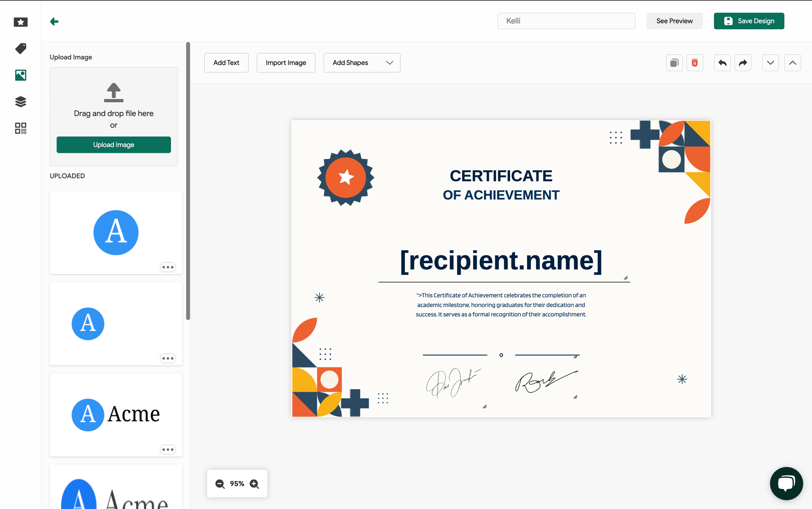Select the small blue A logo thumbnail

coord(116,324)
